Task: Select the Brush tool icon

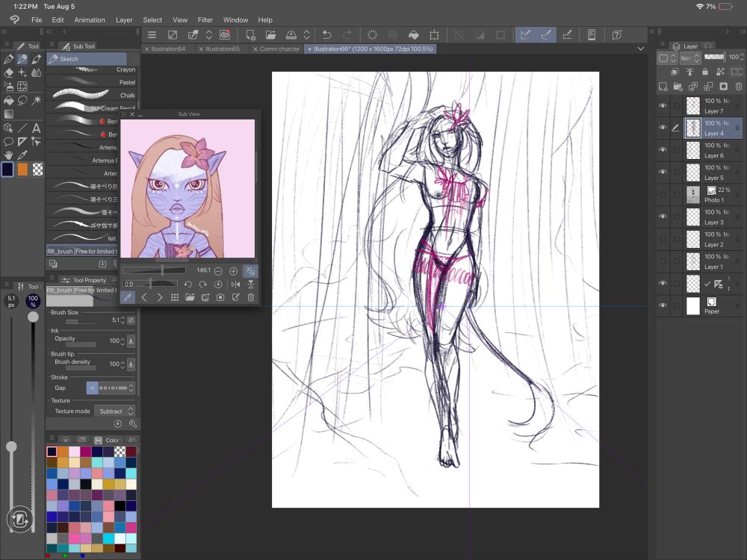Action: [x=36, y=59]
